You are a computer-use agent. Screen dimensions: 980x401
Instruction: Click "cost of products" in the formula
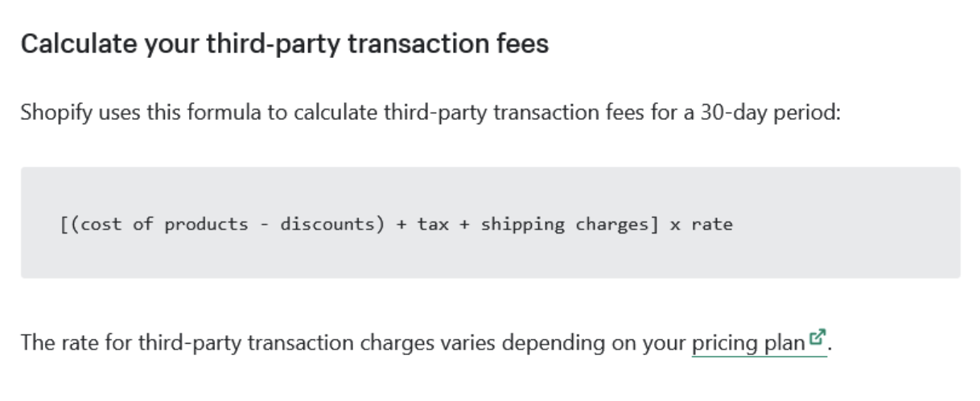164,225
